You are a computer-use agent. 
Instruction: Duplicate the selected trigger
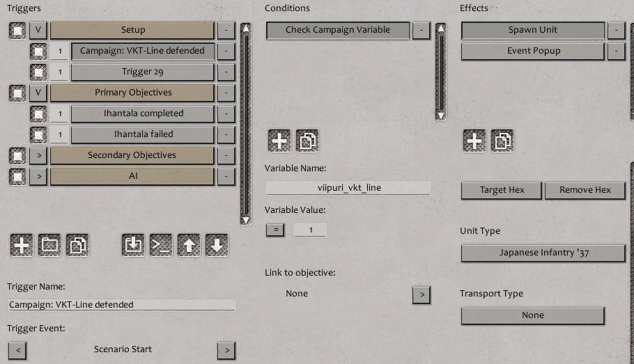click(x=76, y=245)
